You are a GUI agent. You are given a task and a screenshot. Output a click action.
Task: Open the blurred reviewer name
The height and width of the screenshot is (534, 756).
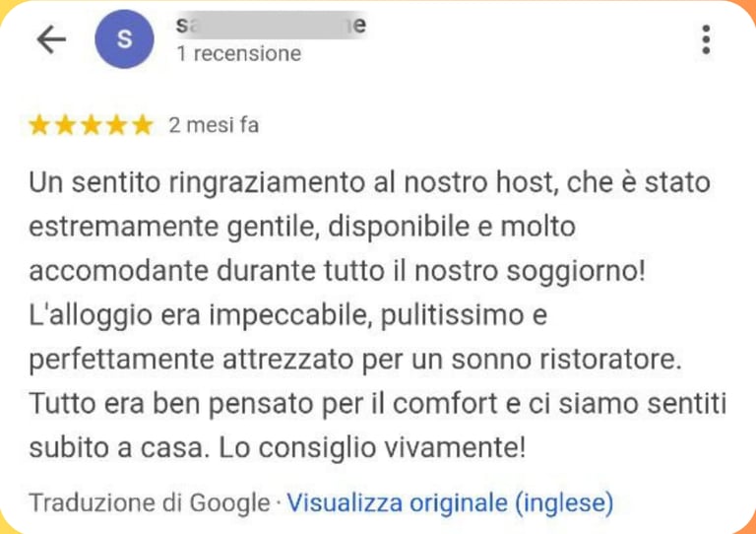(271, 25)
